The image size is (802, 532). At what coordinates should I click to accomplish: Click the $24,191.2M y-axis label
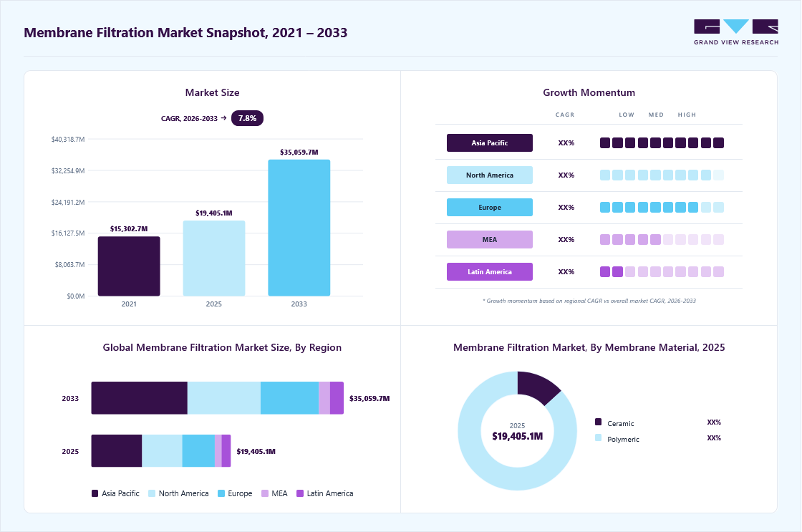(68, 202)
